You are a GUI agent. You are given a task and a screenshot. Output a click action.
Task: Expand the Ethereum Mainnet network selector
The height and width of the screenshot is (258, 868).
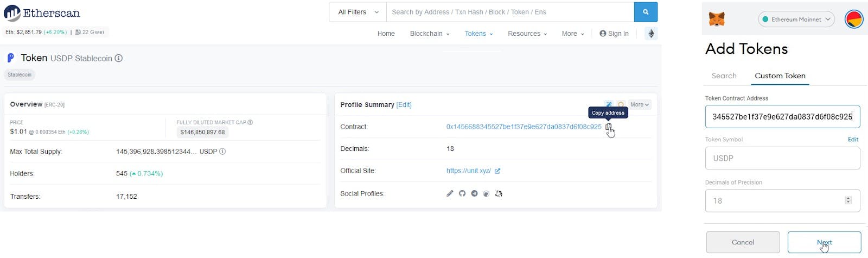(x=796, y=20)
